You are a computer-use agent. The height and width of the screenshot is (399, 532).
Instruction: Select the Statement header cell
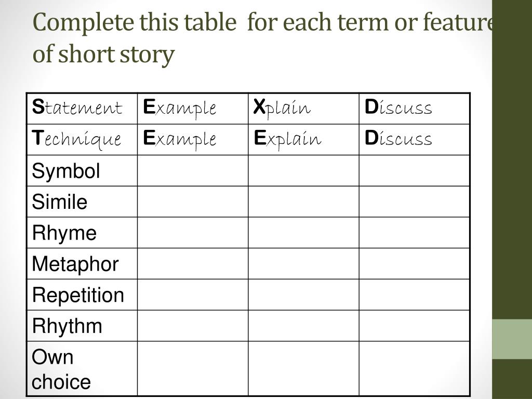point(82,109)
